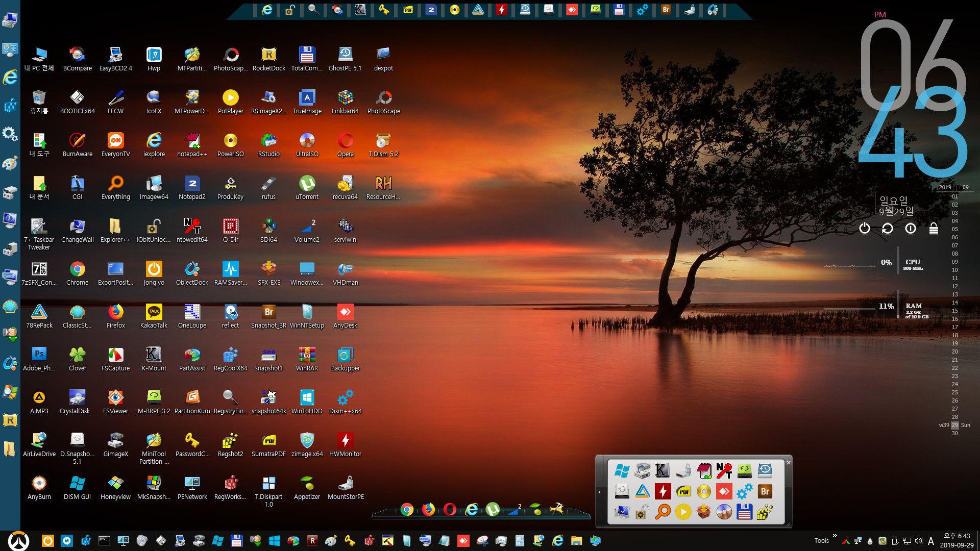Open the Clover desktop shortcut
Image resolution: width=980 pixels, height=551 pixels.
pyautogui.click(x=77, y=359)
